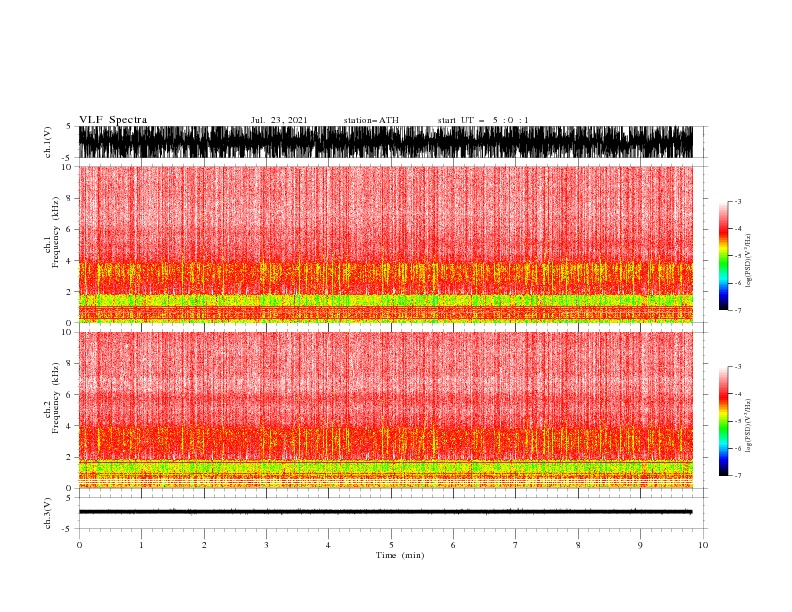Click the "-3" label on ch.1 color scale
Screen dimensions: 792x612
[x=737, y=201]
